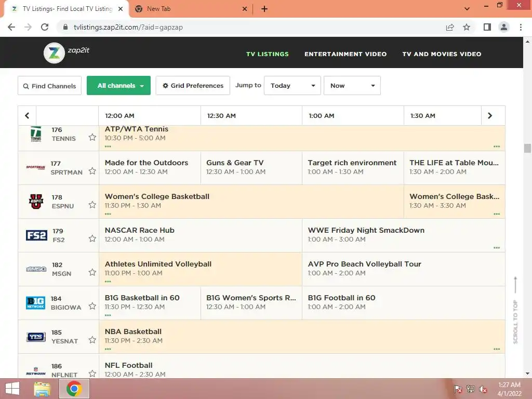532x399 pixels.
Task: Close the New Tab browser tab
Action: click(x=245, y=9)
